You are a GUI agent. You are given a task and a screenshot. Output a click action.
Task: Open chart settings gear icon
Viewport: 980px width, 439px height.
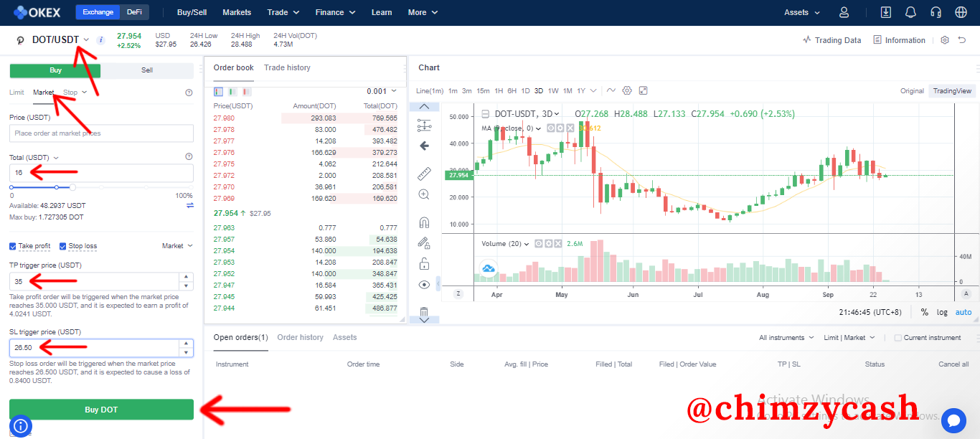(x=627, y=90)
